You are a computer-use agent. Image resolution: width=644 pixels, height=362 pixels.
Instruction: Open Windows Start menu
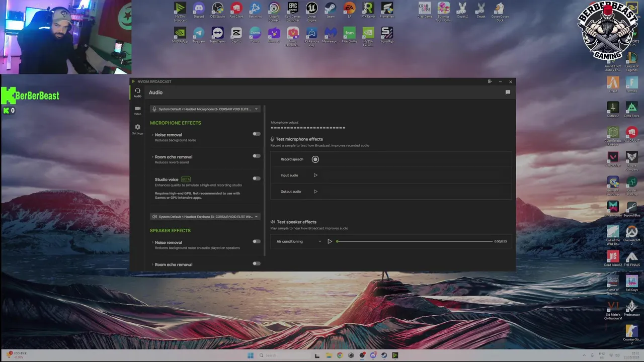coord(250,355)
